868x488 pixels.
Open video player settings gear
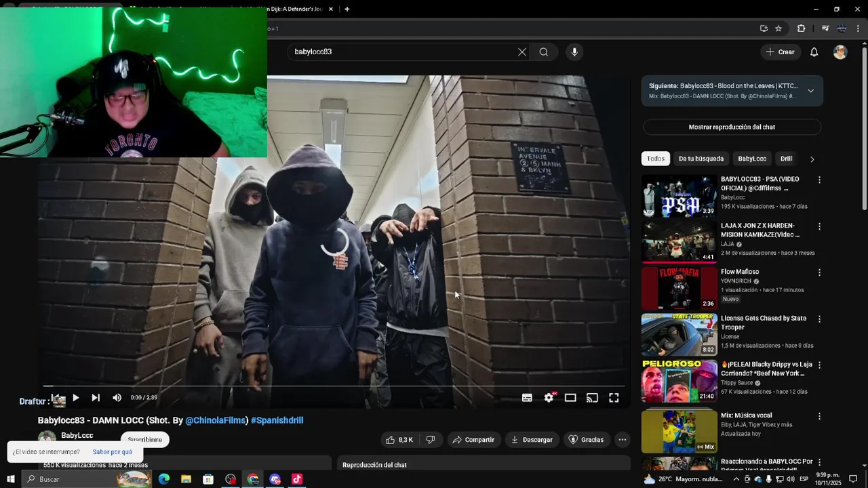[x=549, y=398]
